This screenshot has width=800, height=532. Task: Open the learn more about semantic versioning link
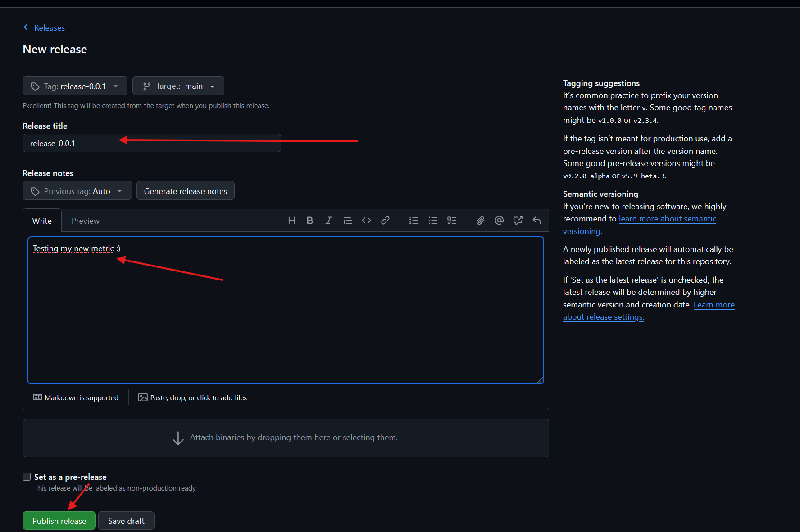(667, 219)
